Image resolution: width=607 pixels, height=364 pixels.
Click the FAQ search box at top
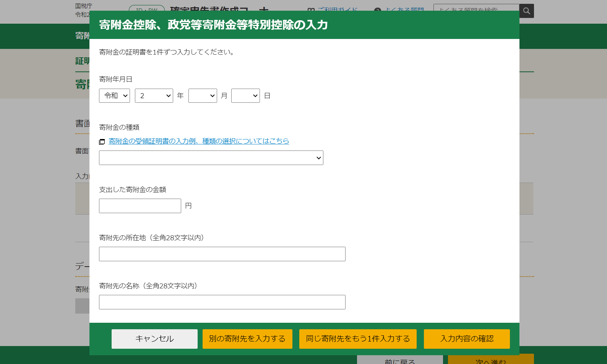coord(476,8)
